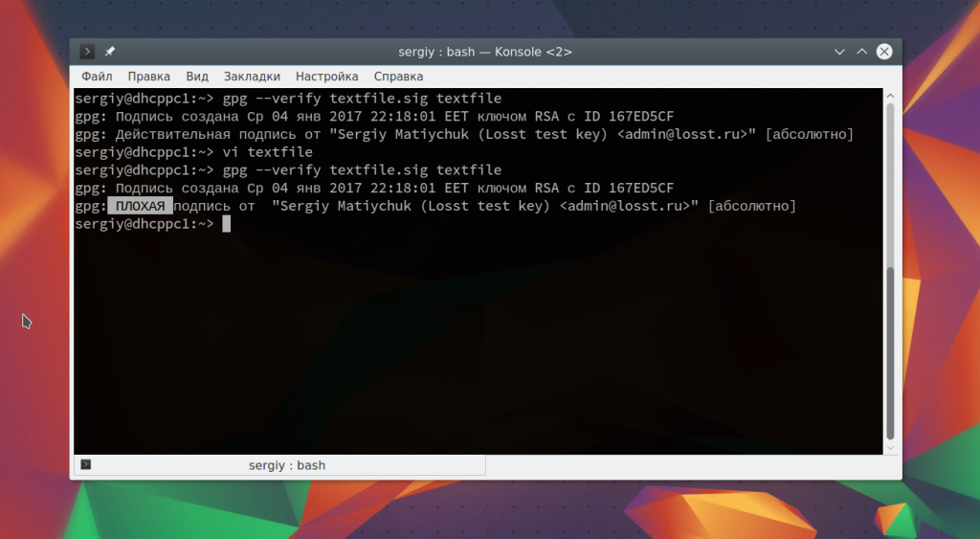Click the terminal icon on the bash tab
This screenshot has height=539, width=980.
click(x=86, y=465)
